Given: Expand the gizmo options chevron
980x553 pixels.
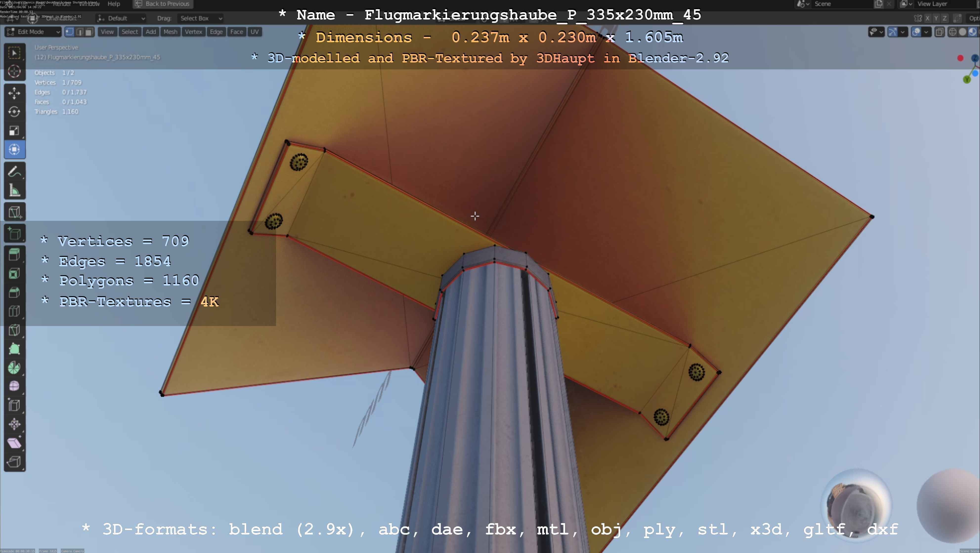Looking at the screenshot, I should [x=903, y=32].
